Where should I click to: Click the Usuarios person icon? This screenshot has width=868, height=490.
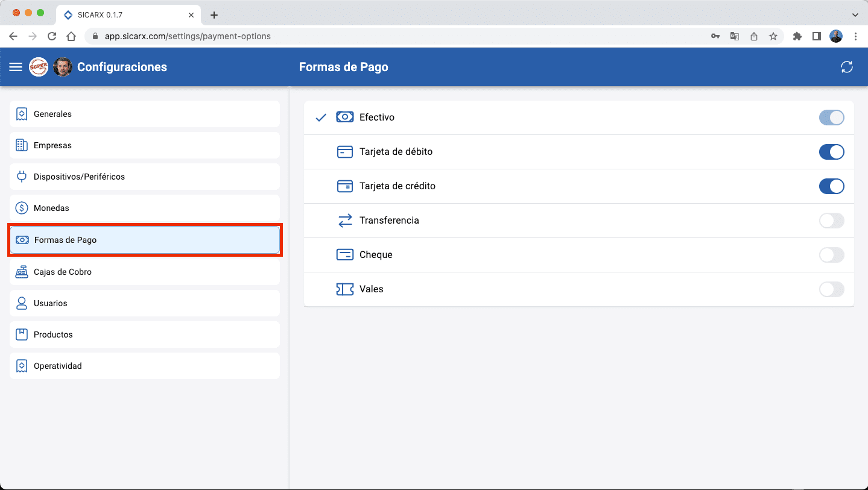click(22, 303)
